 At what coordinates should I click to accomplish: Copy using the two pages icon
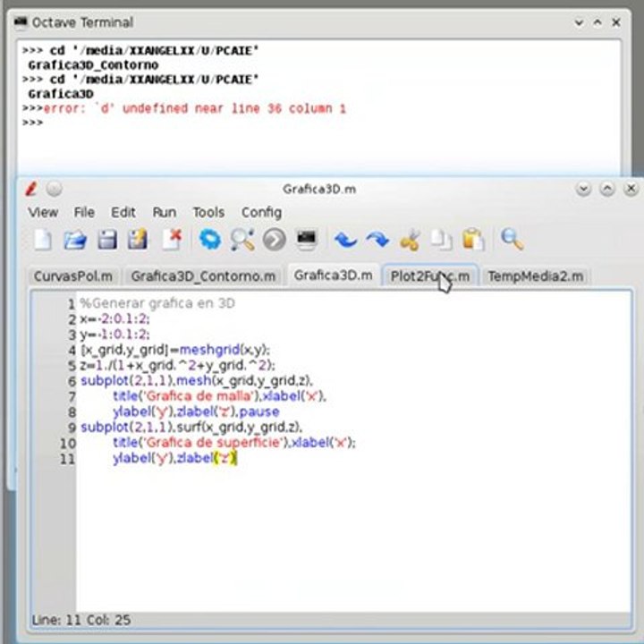pyautogui.click(x=442, y=240)
